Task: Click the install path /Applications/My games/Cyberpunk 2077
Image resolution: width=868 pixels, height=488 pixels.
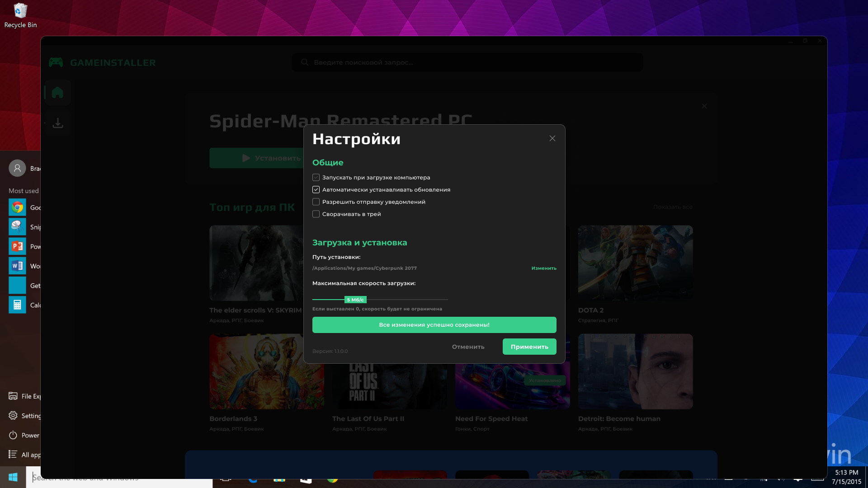Action: coord(364,268)
